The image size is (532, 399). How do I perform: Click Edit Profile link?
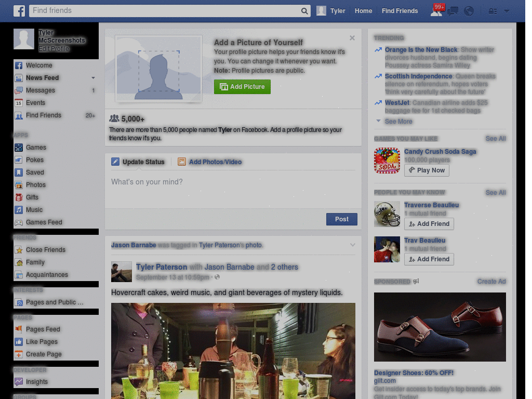[x=54, y=49]
